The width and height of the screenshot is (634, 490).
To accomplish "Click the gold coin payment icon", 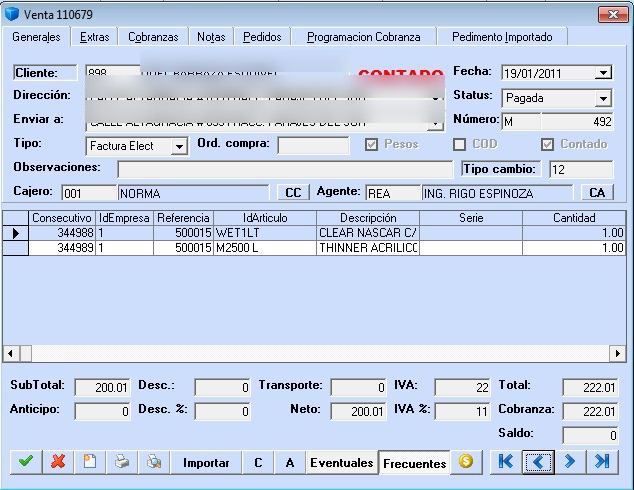I will [466, 462].
